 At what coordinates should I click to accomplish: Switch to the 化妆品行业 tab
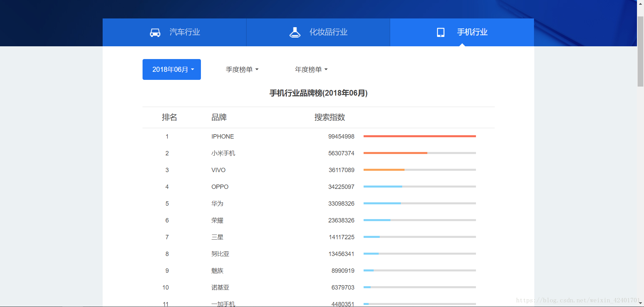click(x=318, y=32)
